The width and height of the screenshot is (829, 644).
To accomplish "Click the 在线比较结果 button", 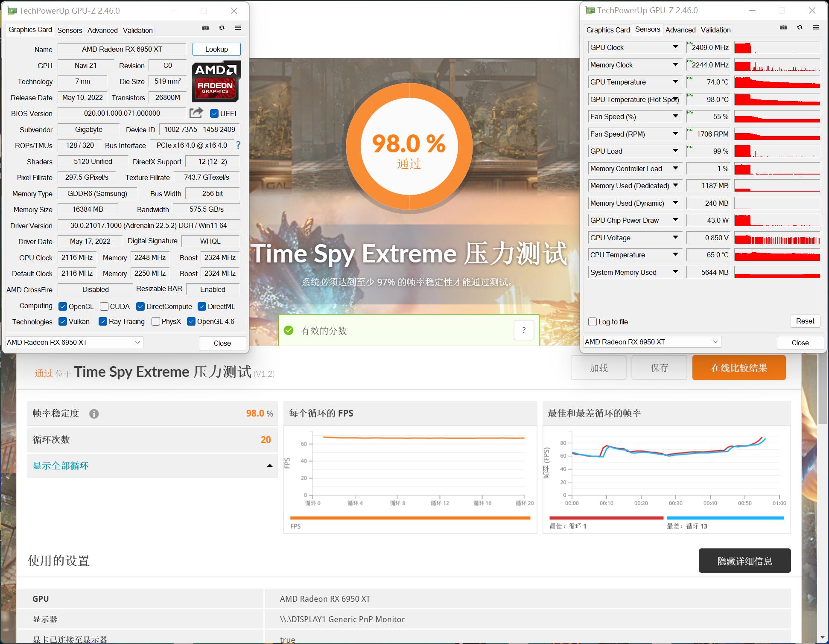I will (x=739, y=367).
